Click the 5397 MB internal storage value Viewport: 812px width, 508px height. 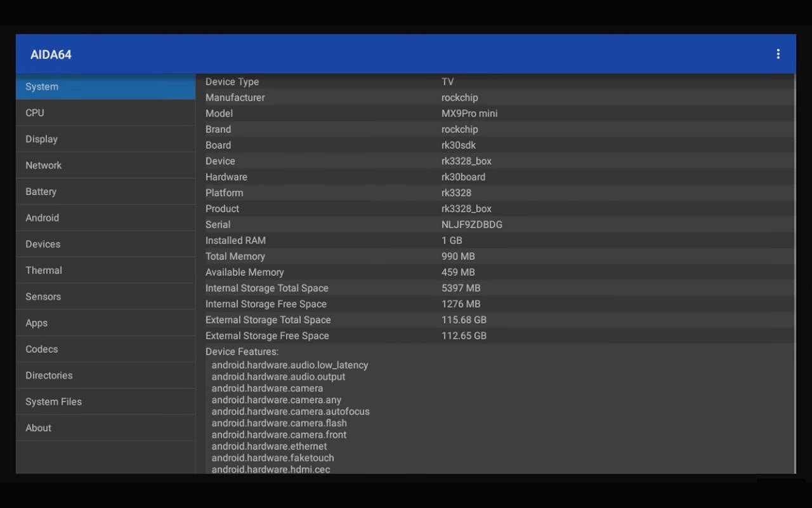[461, 288]
